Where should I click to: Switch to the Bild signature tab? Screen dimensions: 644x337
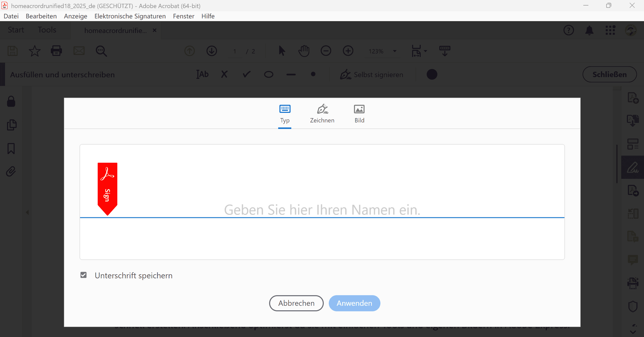click(359, 114)
